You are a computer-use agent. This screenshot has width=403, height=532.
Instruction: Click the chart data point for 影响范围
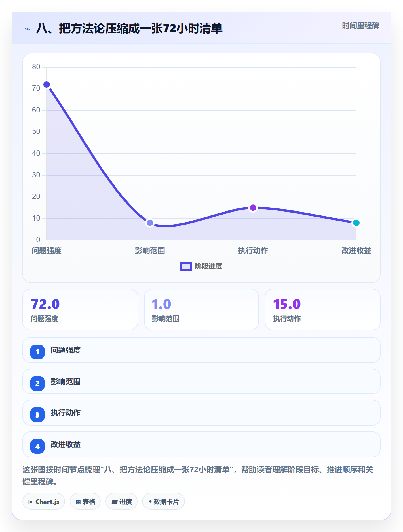[150, 223]
